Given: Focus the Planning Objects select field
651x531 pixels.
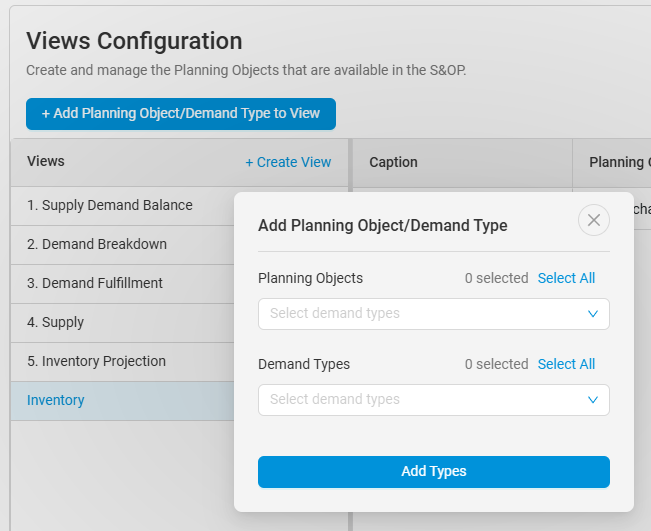Looking at the screenshot, I should click(x=420, y=314).
